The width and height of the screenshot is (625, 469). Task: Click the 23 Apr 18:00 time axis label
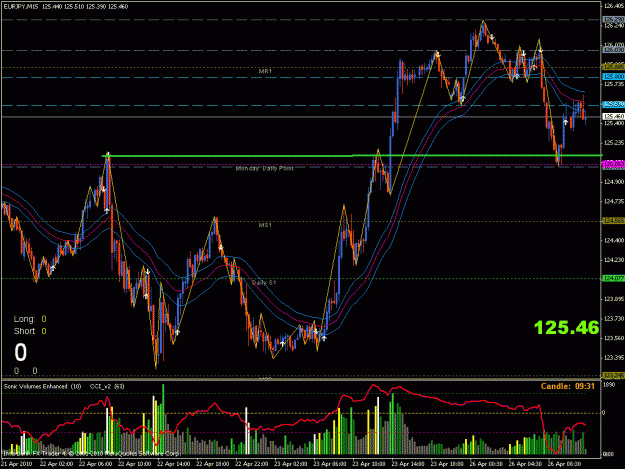[x=447, y=464]
